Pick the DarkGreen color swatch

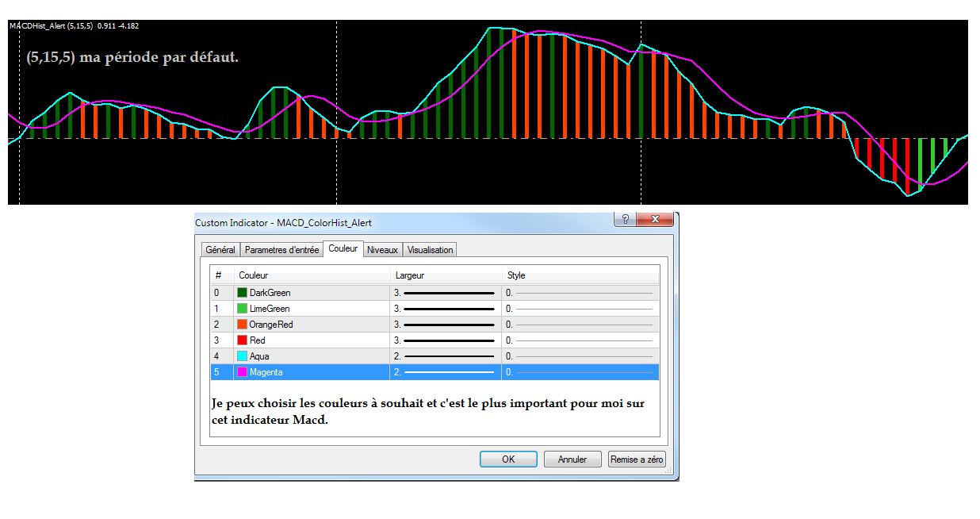(243, 293)
